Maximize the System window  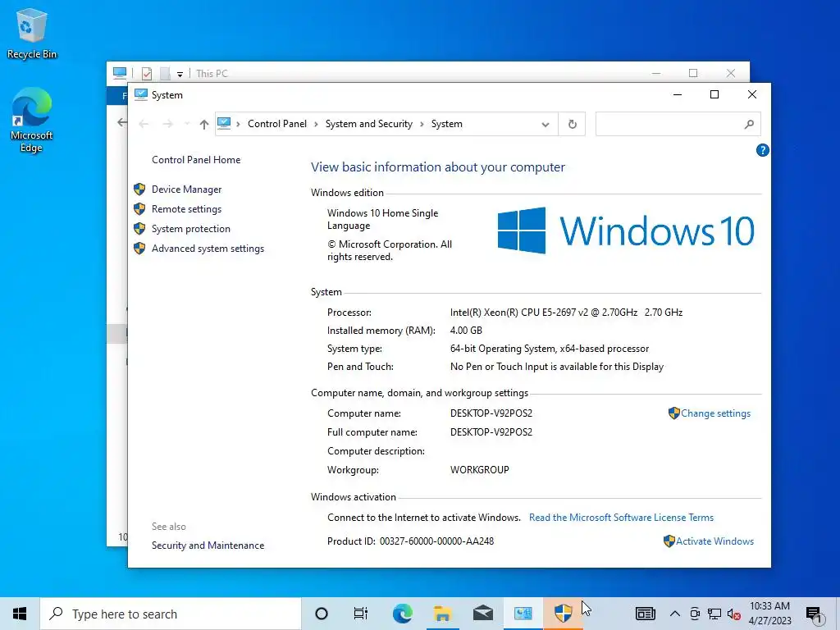[714, 95]
